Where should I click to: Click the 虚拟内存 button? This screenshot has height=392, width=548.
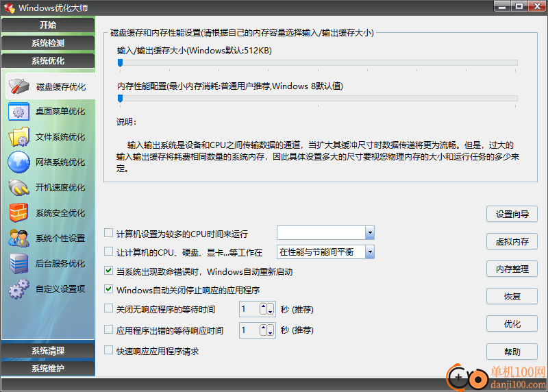[512, 241]
